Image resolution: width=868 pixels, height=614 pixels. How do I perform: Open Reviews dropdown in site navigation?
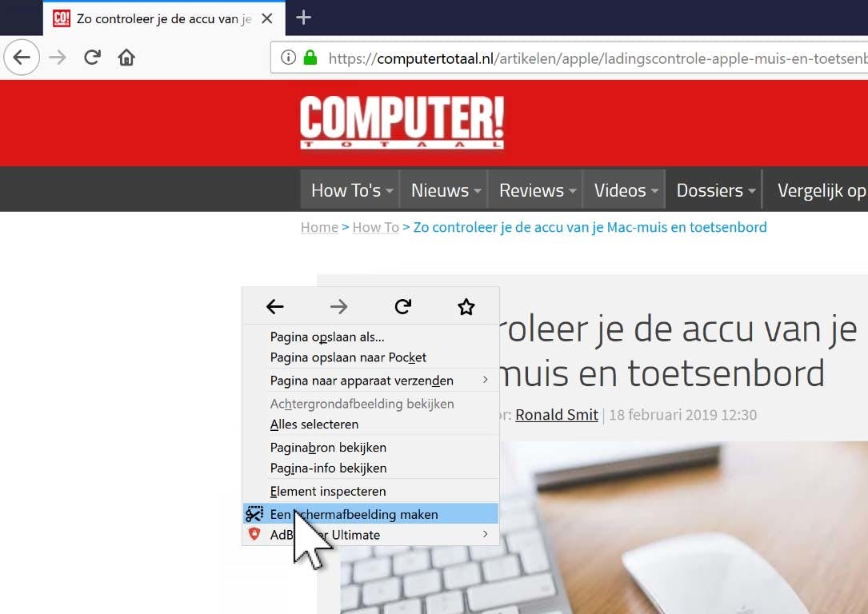535,190
